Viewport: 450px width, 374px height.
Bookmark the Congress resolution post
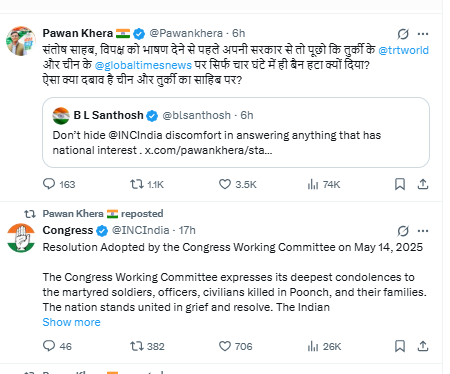tap(400, 346)
